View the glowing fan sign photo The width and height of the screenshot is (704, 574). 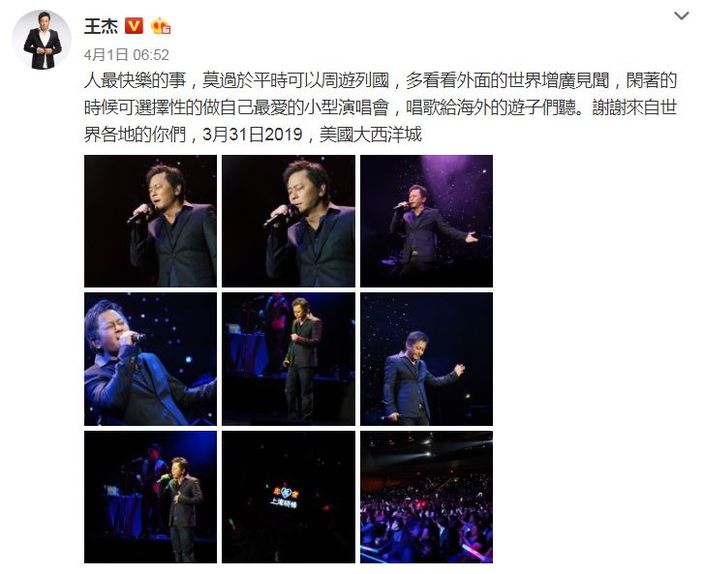coord(288,497)
